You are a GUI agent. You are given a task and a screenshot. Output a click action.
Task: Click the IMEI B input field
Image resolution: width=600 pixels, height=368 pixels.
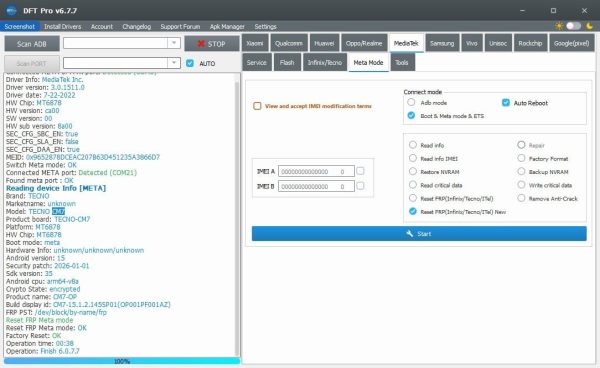[316, 186]
